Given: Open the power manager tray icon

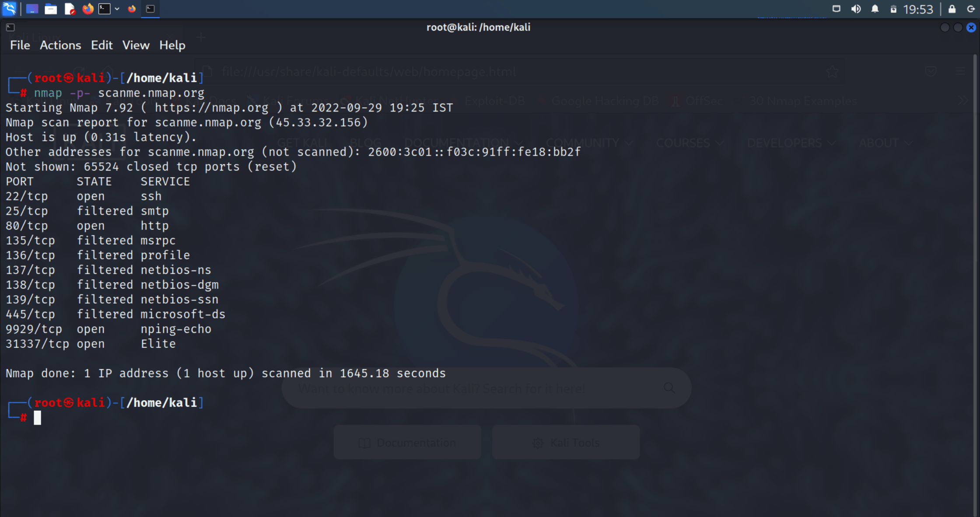Looking at the screenshot, I should click(895, 8).
